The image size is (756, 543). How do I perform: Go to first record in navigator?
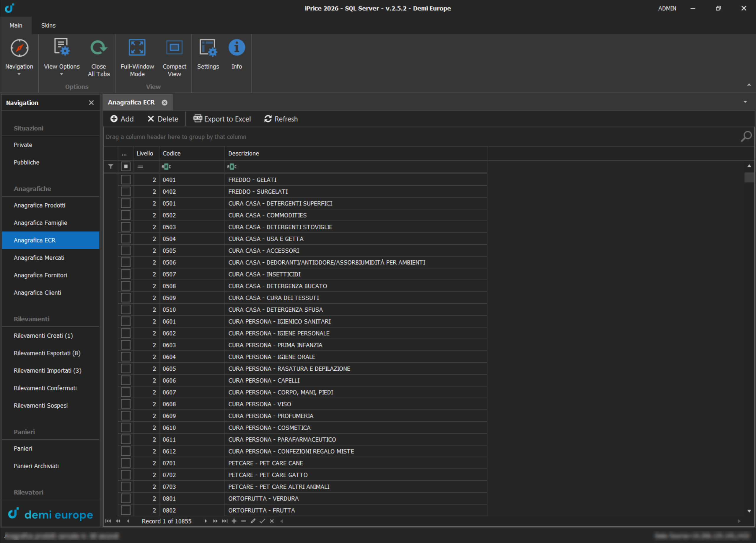[x=108, y=521]
